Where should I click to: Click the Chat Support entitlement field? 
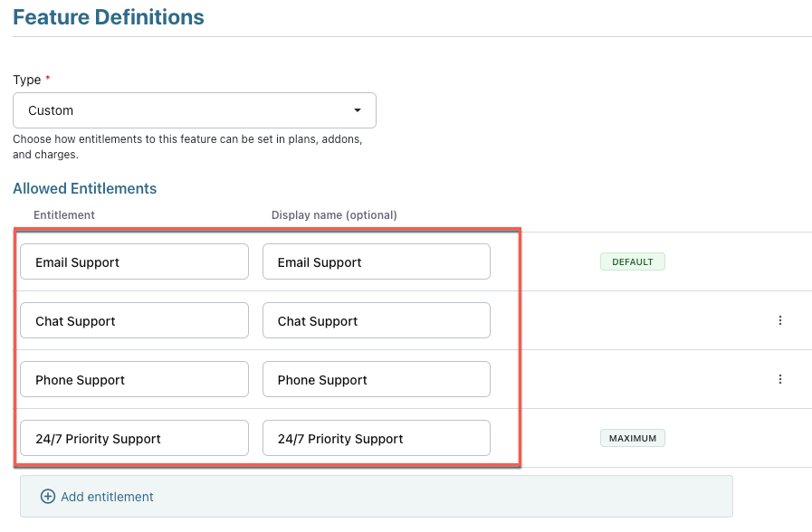[x=134, y=321]
